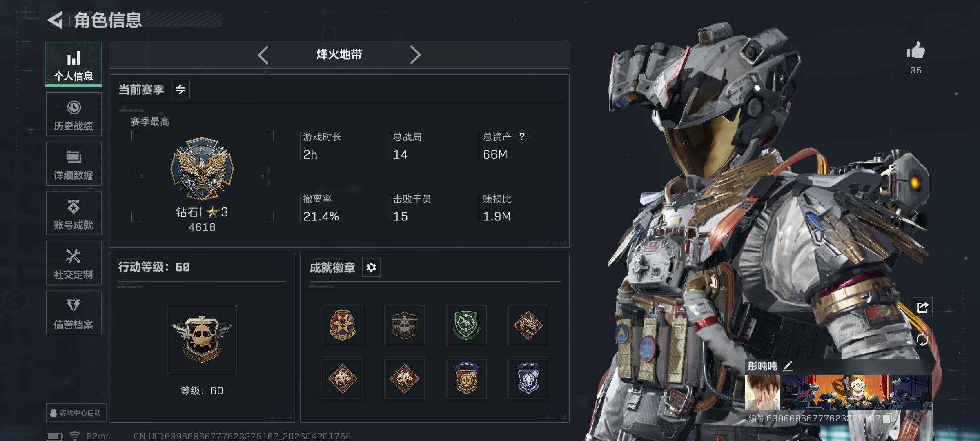
Task: Click the back arrow beside 角色信息
Action: [x=56, y=20]
